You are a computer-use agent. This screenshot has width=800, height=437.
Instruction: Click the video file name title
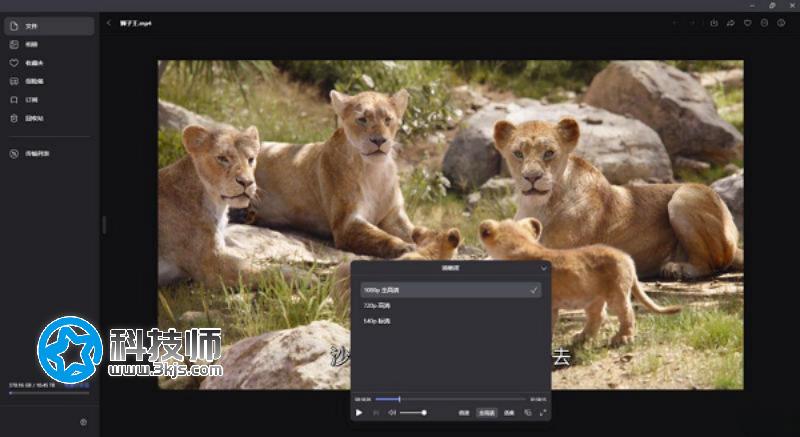(136, 23)
